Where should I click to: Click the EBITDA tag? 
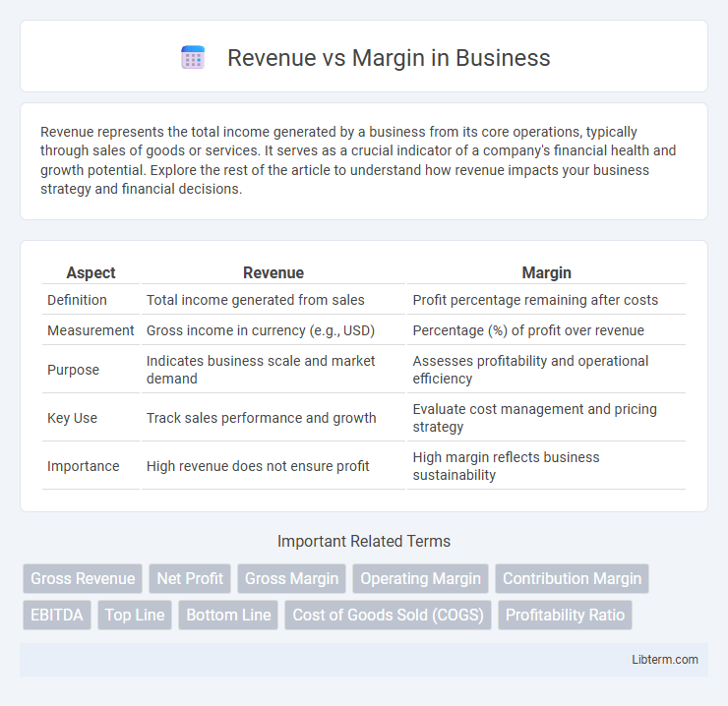coord(57,615)
